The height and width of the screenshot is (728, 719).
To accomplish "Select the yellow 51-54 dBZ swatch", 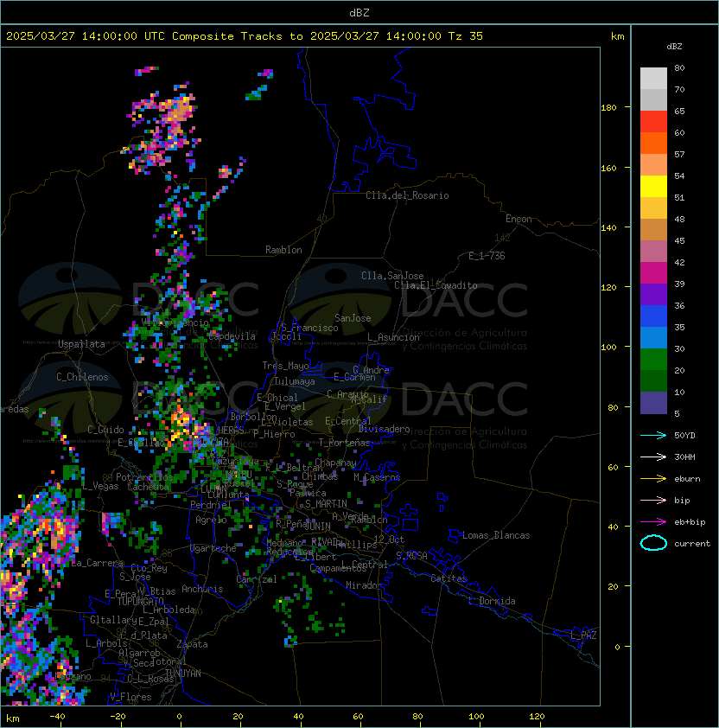I will click(x=653, y=186).
